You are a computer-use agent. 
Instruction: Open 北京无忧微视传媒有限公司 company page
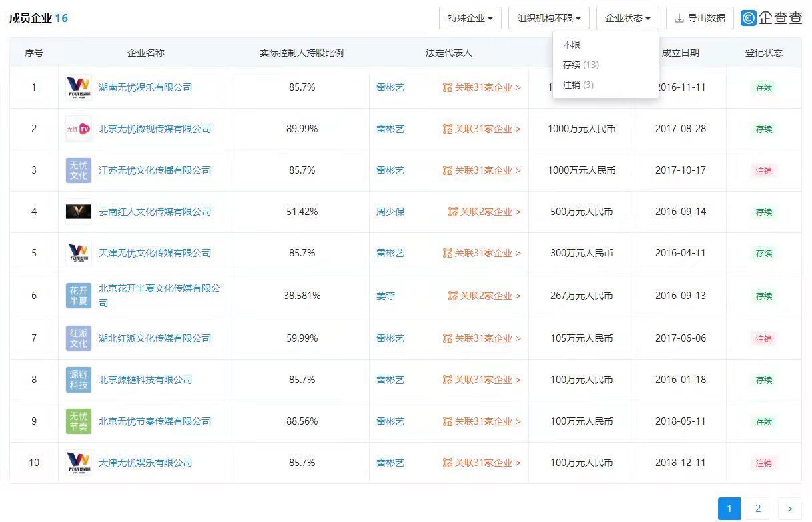click(155, 129)
